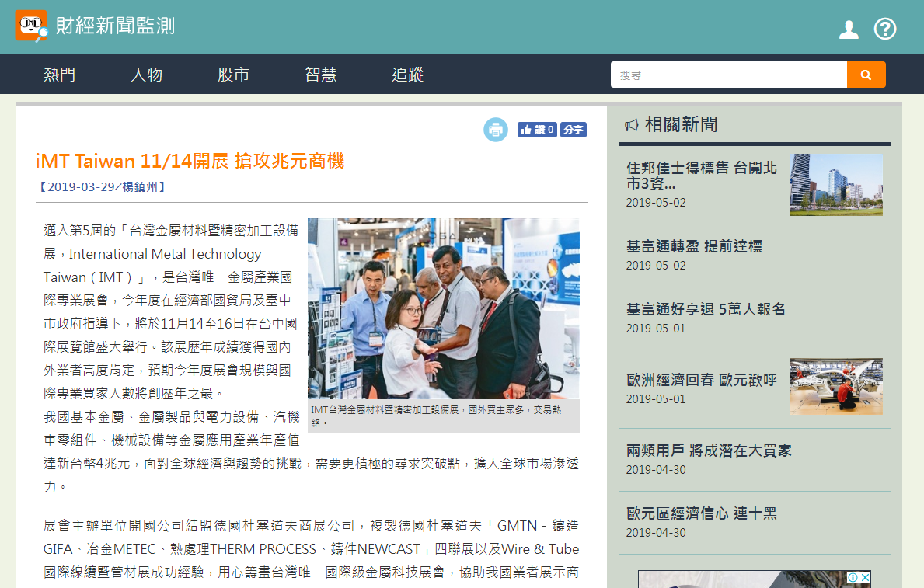Click the car factory thumbnail for 歐元歡呼 news
This screenshot has height=588, width=924.
[x=835, y=387]
